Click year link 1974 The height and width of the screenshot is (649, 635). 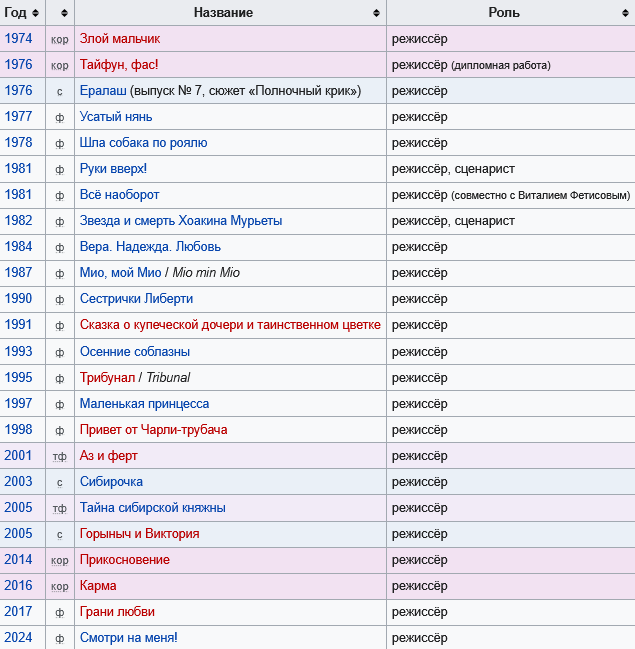(x=18, y=38)
